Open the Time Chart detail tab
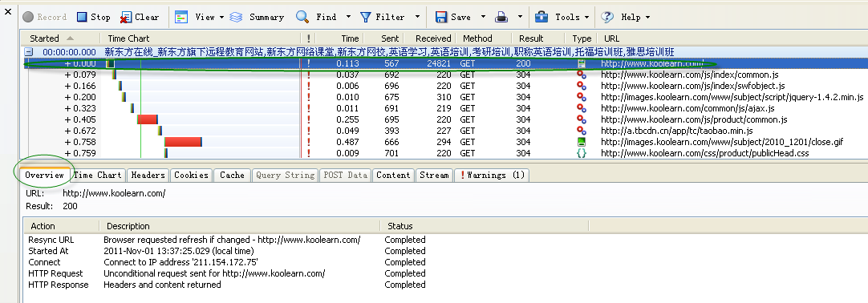The height and width of the screenshot is (303, 868). pyautogui.click(x=97, y=176)
